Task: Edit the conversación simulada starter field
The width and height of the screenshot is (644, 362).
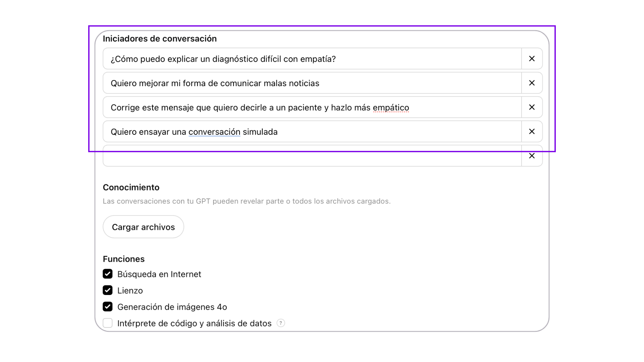Action: coord(312,131)
